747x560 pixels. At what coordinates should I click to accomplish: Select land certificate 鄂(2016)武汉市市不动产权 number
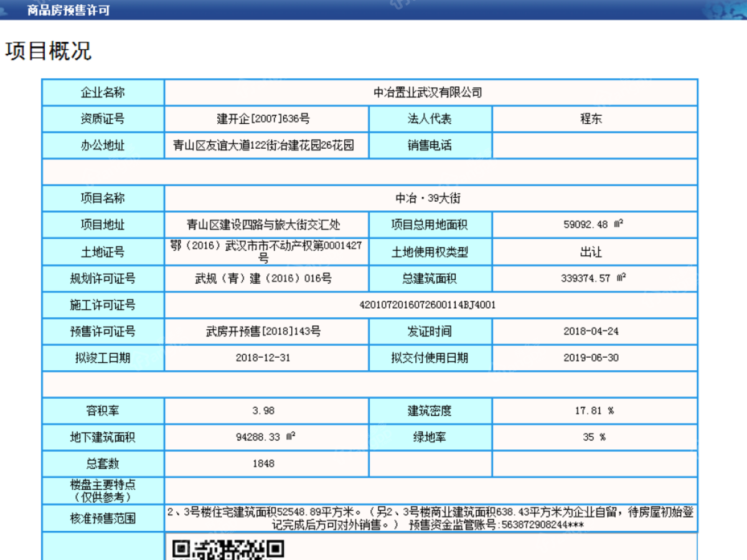click(x=266, y=251)
